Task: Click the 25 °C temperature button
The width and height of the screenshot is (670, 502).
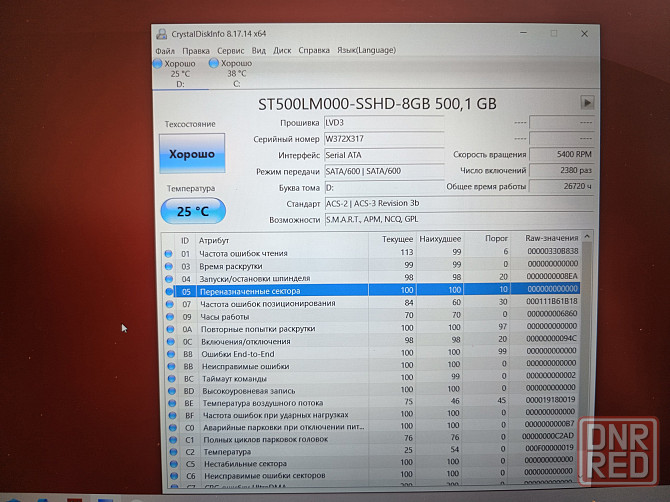Action: coord(193,211)
